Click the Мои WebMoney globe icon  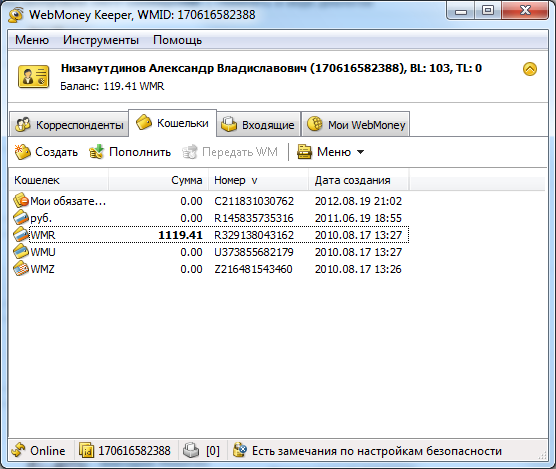pos(315,124)
